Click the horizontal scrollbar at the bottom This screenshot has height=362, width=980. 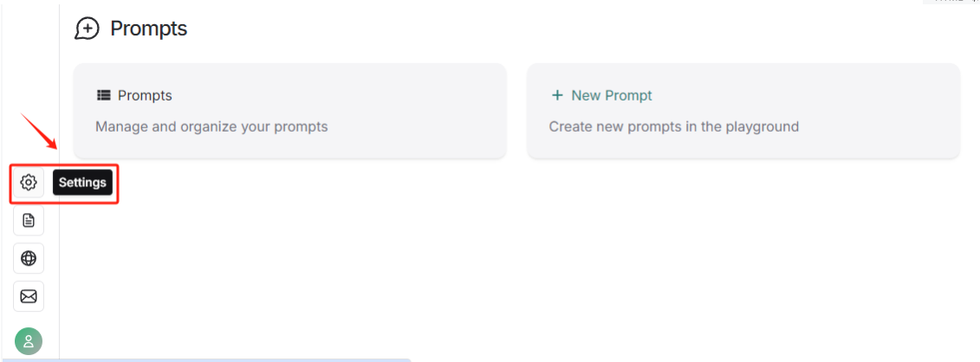234,359
